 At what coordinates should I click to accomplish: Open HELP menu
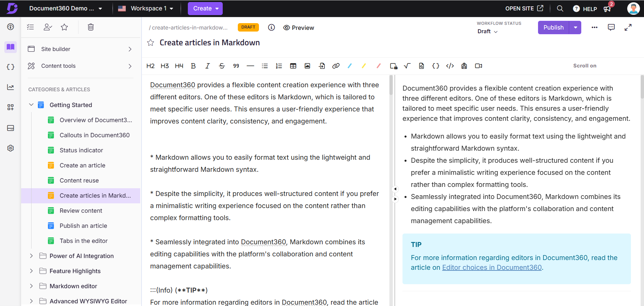coord(585,9)
